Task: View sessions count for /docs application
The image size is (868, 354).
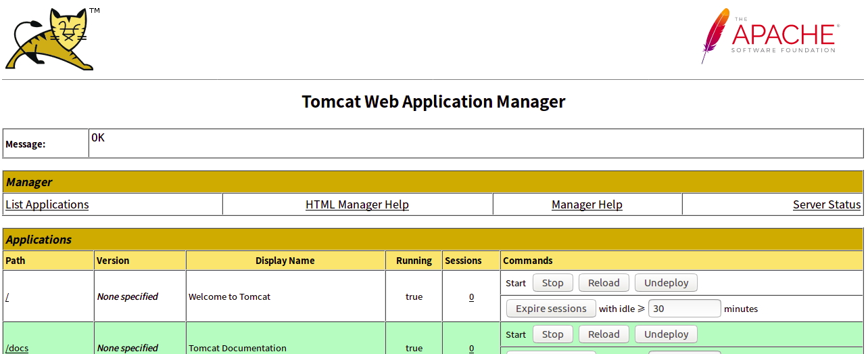Action: (471, 348)
